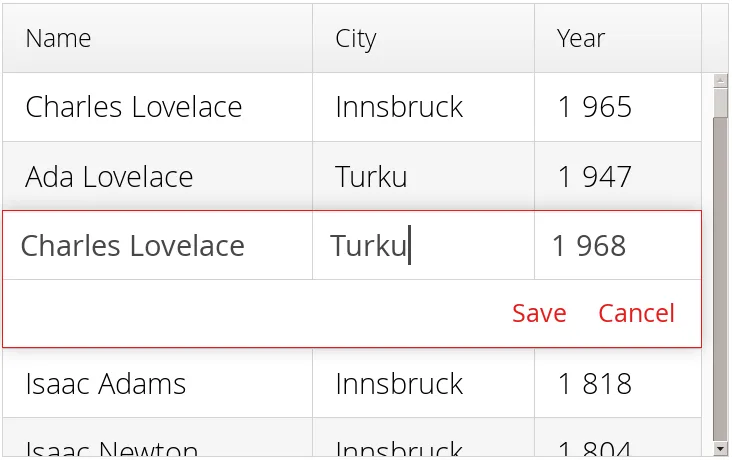
Task: Click the year 1 947 cell
Action: (617, 177)
